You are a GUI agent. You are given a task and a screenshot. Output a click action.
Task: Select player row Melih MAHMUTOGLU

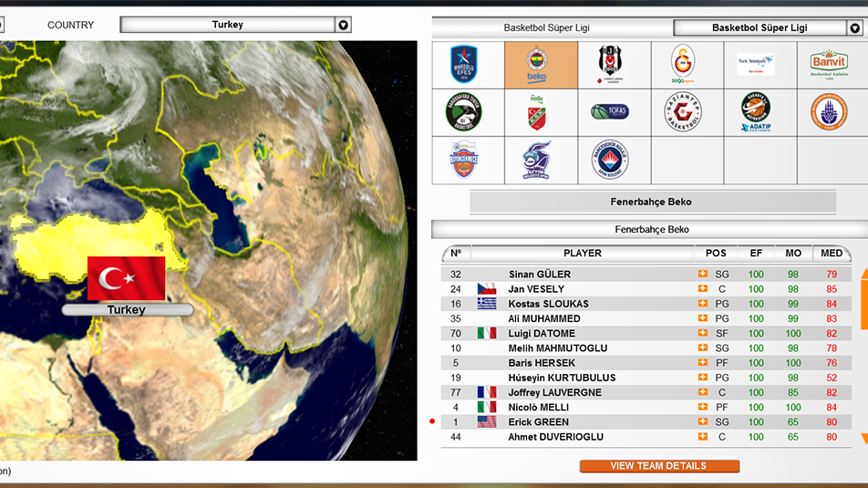pyautogui.click(x=646, y=348)
